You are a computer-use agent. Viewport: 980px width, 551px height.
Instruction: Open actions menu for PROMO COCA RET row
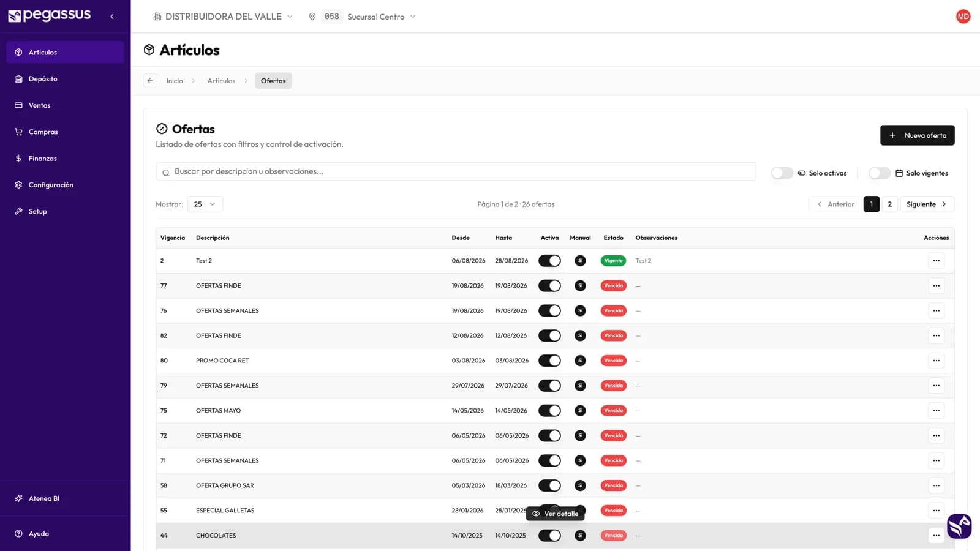pyautogui.click(x=936, y=361)
